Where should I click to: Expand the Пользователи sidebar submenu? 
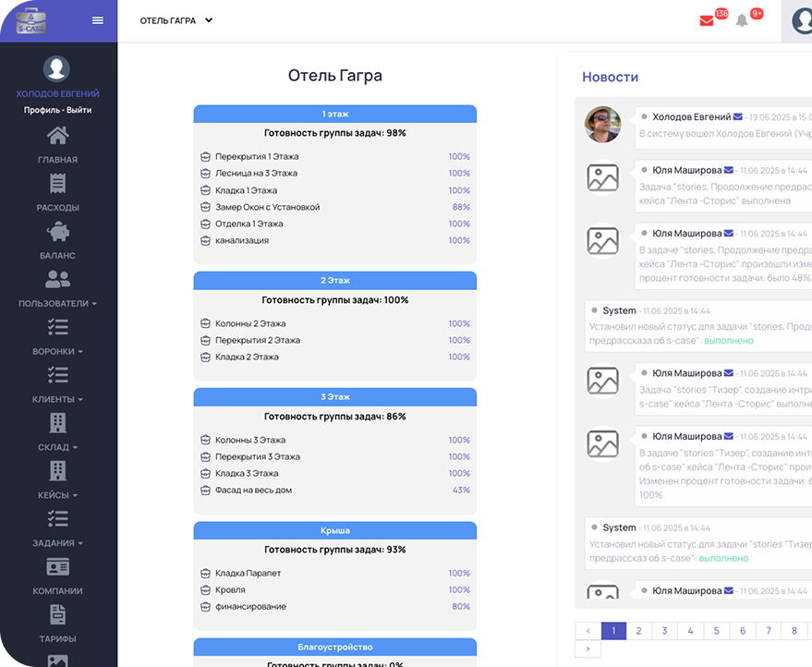click(x=94, y=304)
